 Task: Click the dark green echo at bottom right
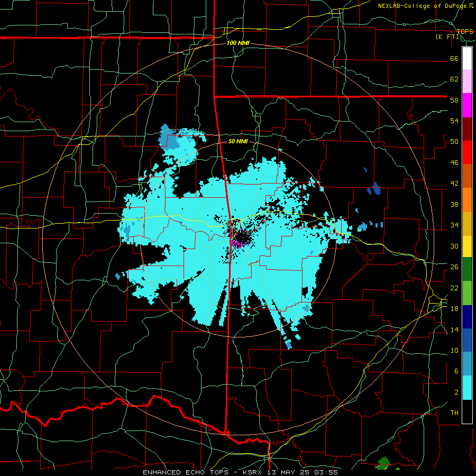coord(385,463)
